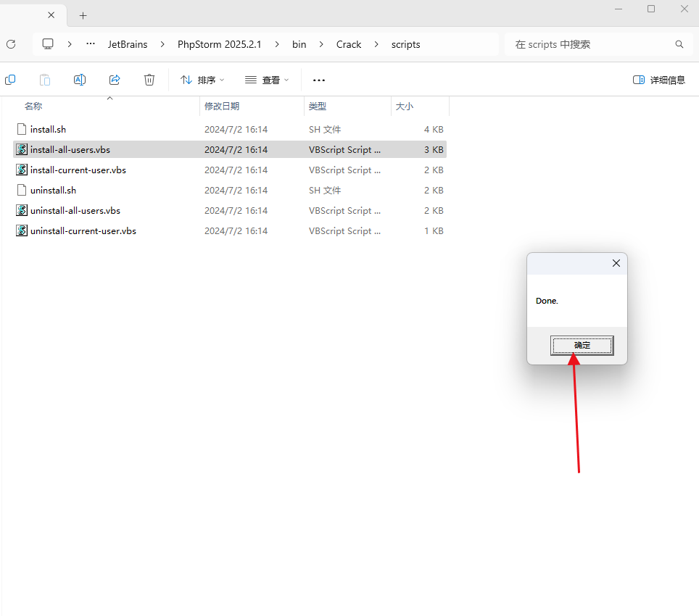The width and height of the screenshot is (699, 616).
Task: Click the scripts breadcrumb segment
Action: (x=405, y=44)
